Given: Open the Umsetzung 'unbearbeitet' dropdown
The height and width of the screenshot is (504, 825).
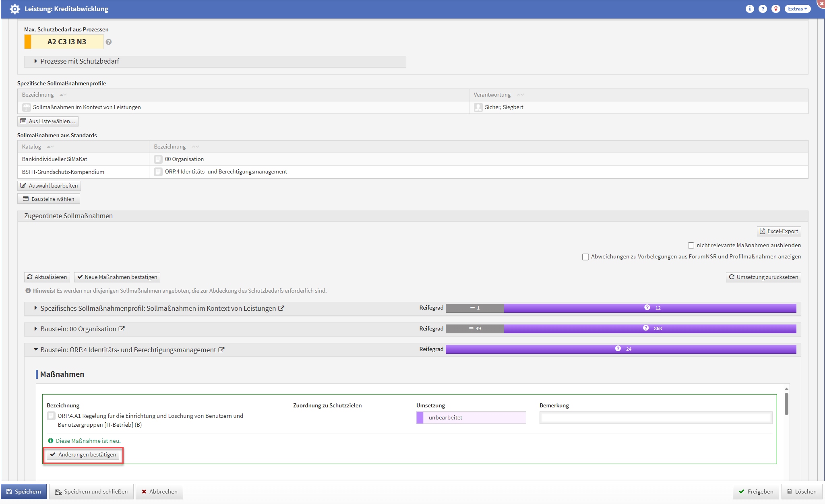Looking at the screenshot, I should (471, 417).
